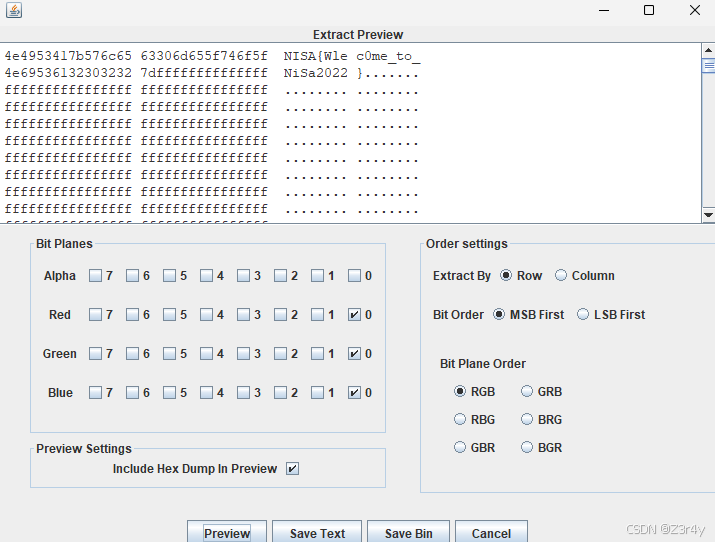
Task: Close the Extract Preview window
Action: point(694,10)
